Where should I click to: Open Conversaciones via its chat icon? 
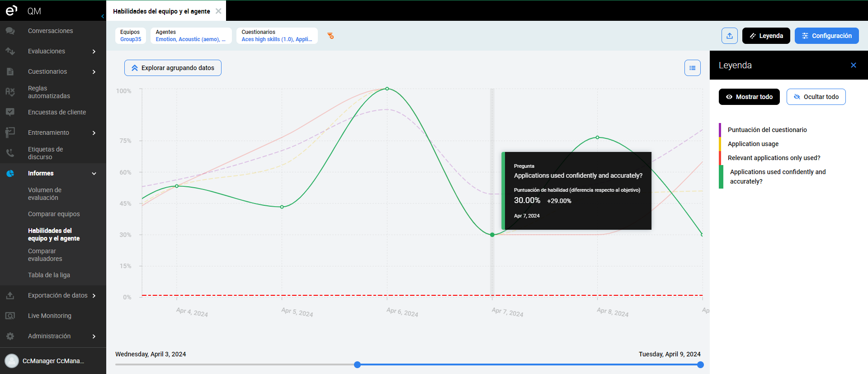point(10,31)
